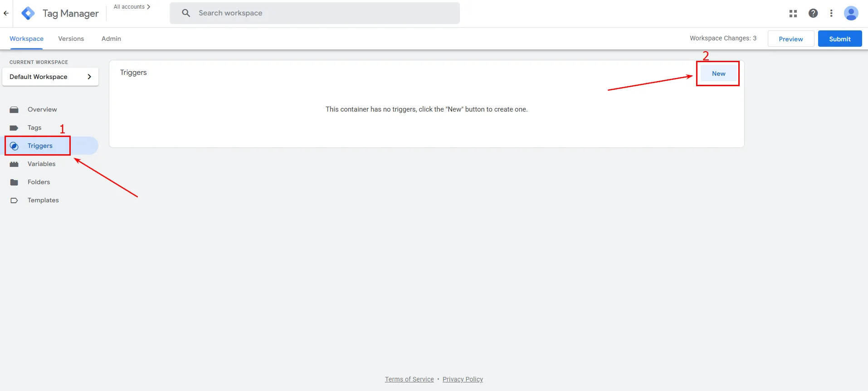Switch to the Versions tab
Viewport: 868px width, 391px height.
click(x=71, y=39)
